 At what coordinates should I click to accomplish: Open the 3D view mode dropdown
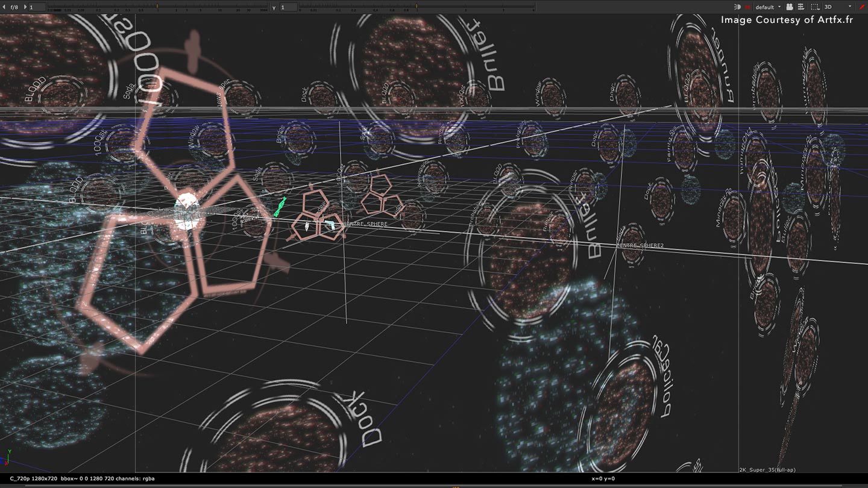838,7
